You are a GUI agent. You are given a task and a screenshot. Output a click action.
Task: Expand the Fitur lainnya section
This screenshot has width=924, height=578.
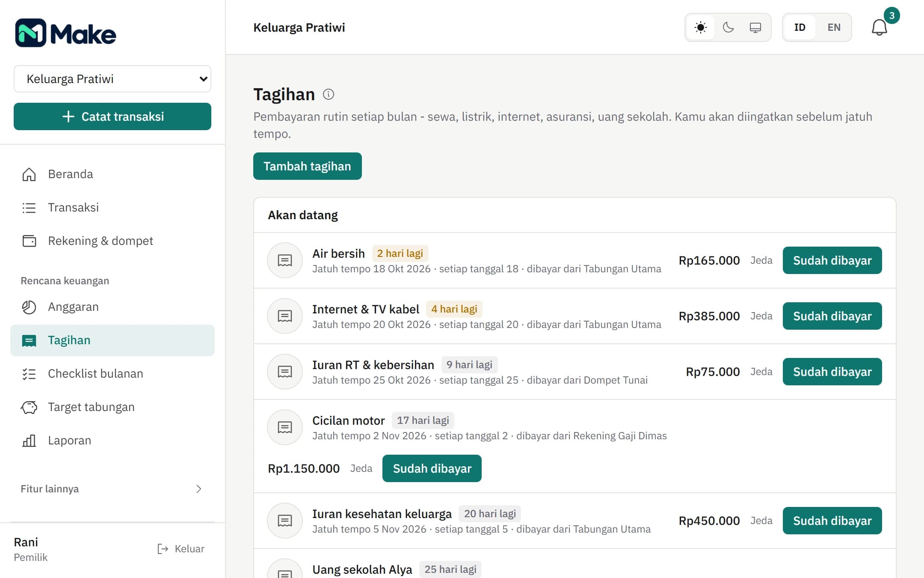113,489
